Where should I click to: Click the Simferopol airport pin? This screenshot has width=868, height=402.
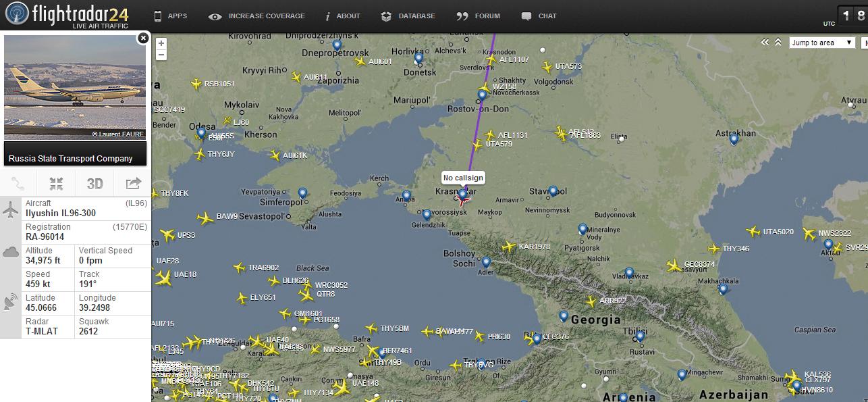click(302, 194)
